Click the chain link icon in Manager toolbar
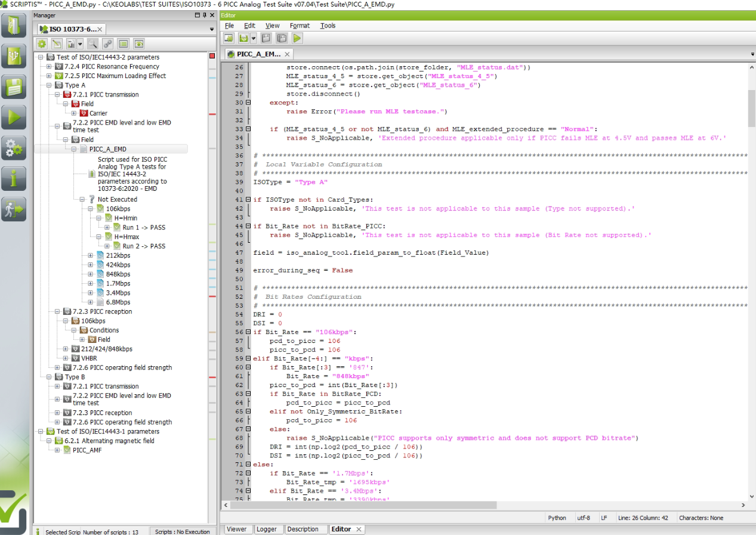Screen dimensions: 756x535 click(x=107, y=44)
